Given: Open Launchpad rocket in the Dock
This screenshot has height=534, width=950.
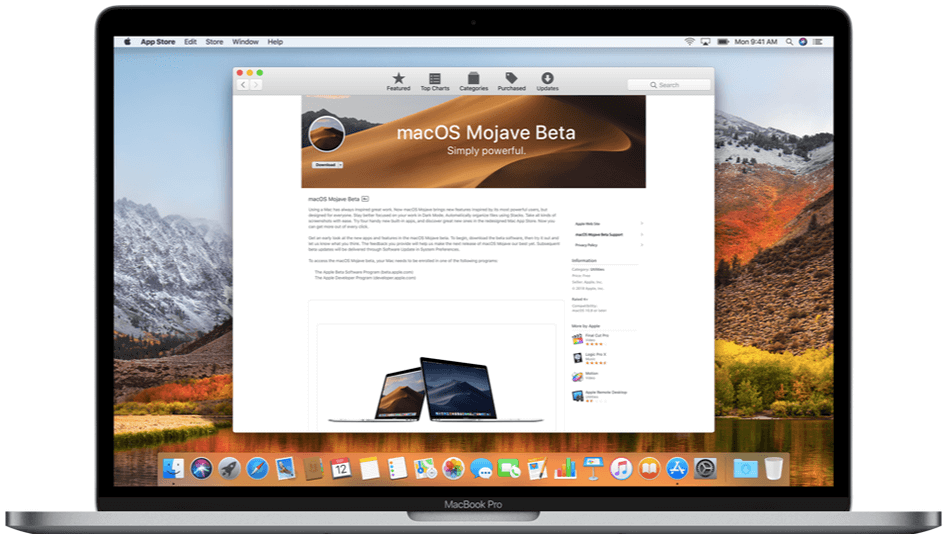Looking at the screenshot, I should pyautogui.click(x=229, y=469).
